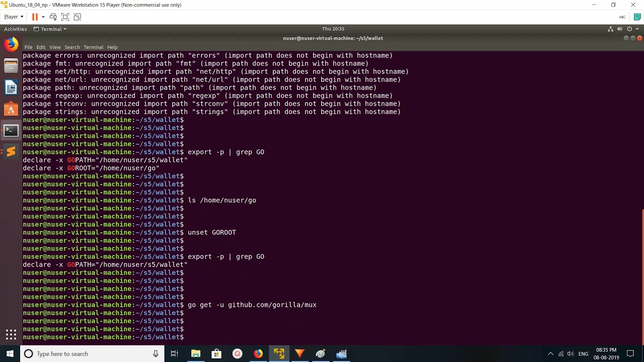
Task: Open the Terminal menu in terminal menubar
Action: [93, 47]
